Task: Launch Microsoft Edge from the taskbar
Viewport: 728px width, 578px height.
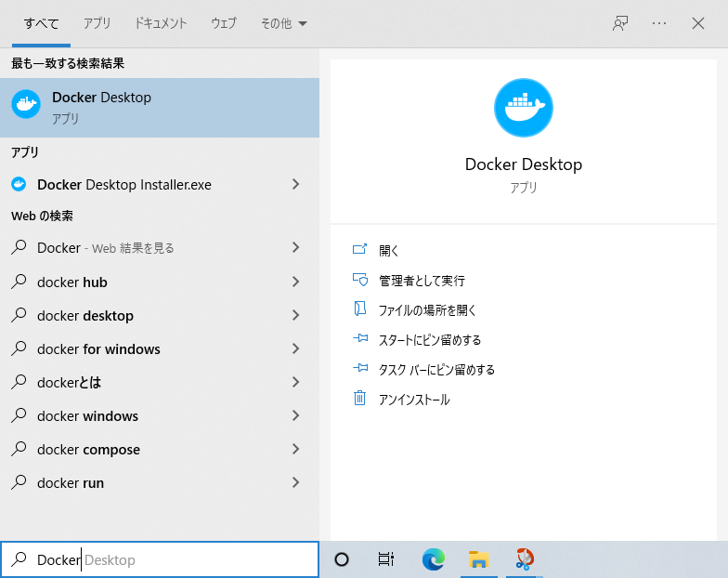Action: pos(433,559)
